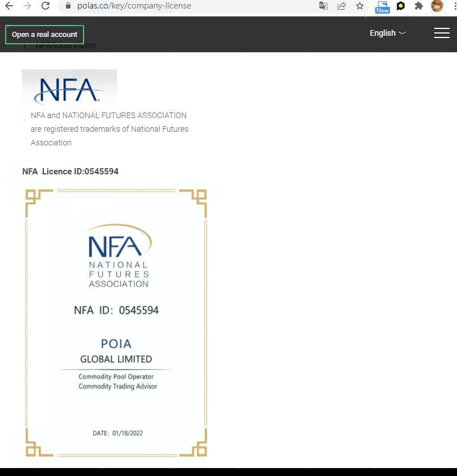Click the blue 'New' extension icon
Viewport: 457px width, 476px height.
pyautogui.click(x=383, y=6)
